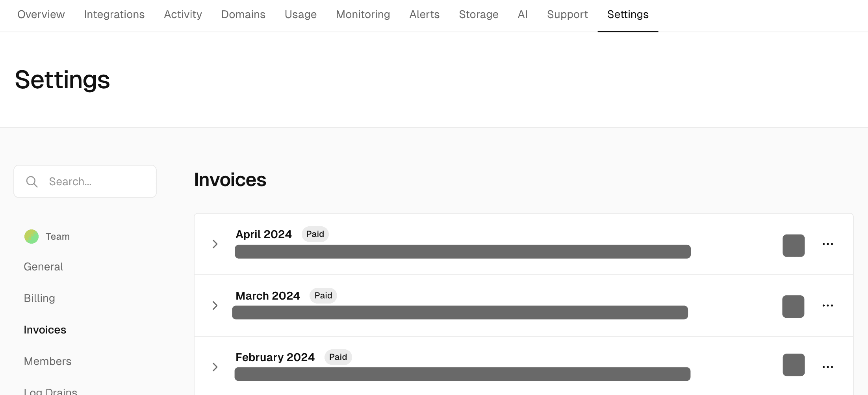
Task: Select the Usage tab
Action: 300,15
